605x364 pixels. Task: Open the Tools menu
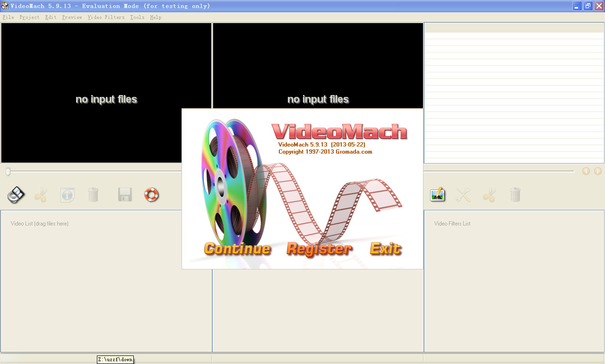click(x=137, y=17)
